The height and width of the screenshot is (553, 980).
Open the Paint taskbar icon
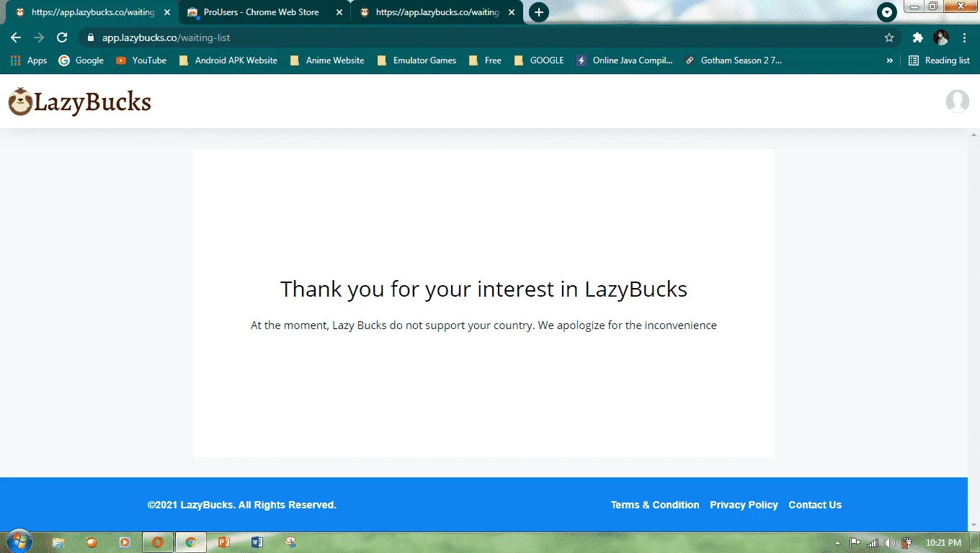click(290, 542)
